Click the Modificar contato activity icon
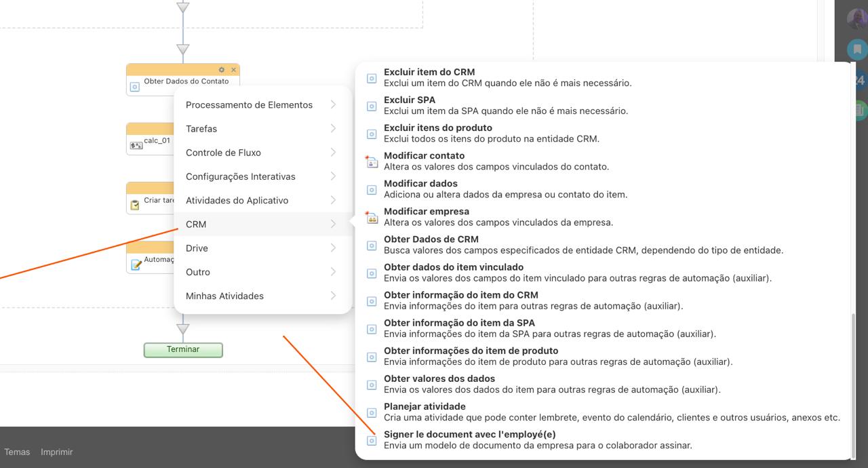The width and height of the screenshot is (868, 468). (372, 161)
